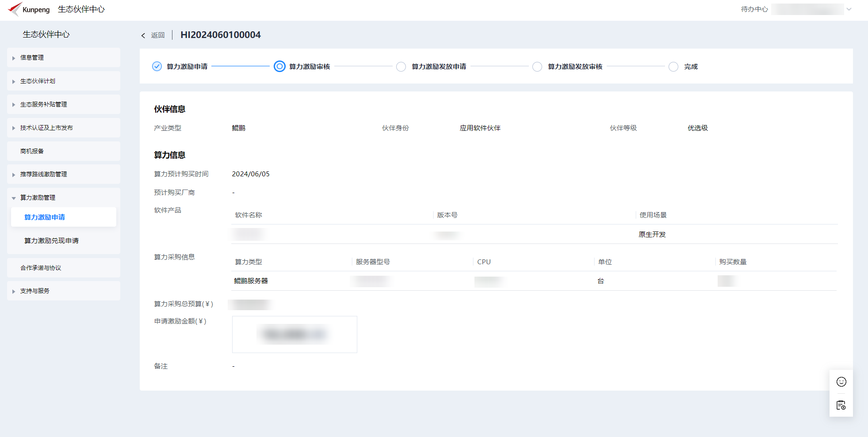The height and width of the screenshot is (437, 868).
Task: Expand the 技术认证及上市发布 menu
Action: 64,128
